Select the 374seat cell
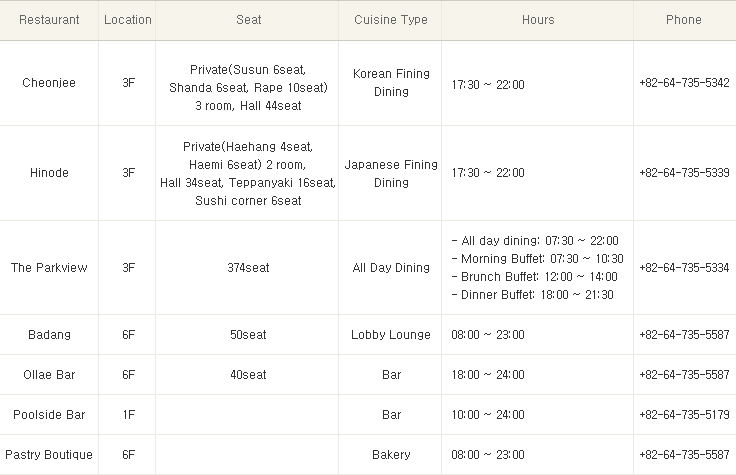 pyautogui.click(x=248, y=268)
